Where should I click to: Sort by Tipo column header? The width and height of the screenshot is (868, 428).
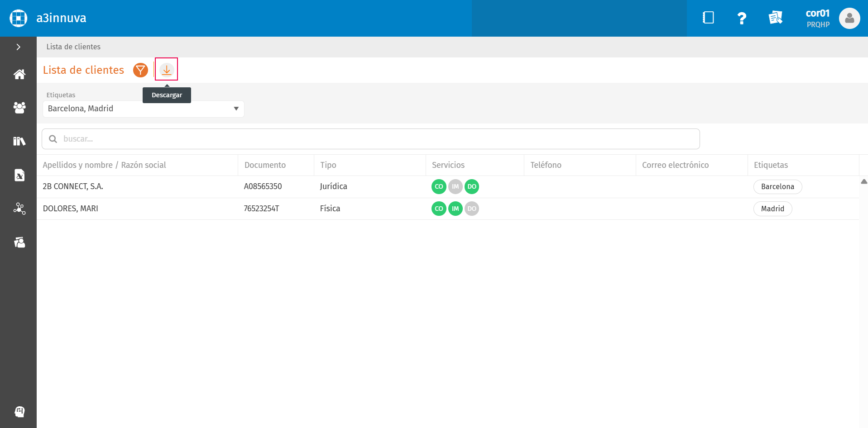[328, 165]
